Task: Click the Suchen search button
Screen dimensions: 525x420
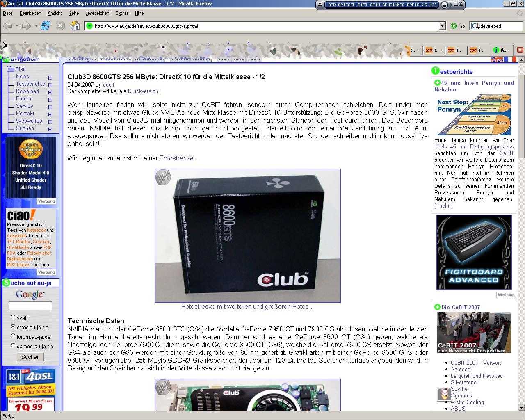Action: click(x=30, y=357)
